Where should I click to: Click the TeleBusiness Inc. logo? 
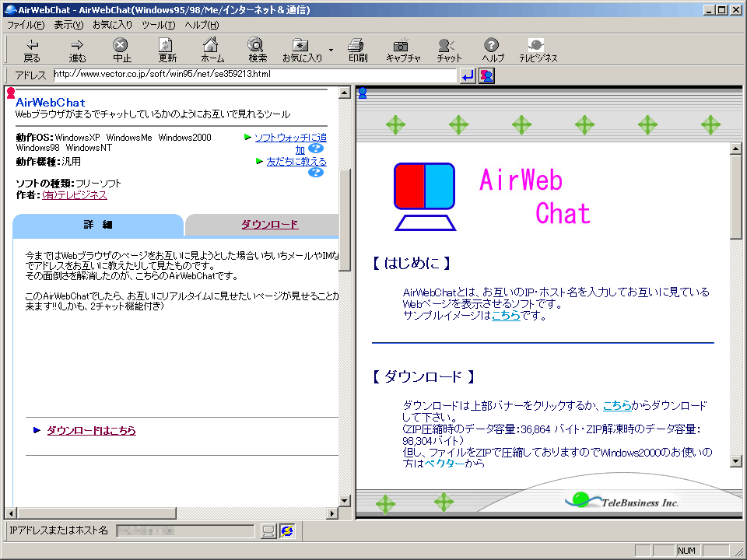click(x=622, y=500)
